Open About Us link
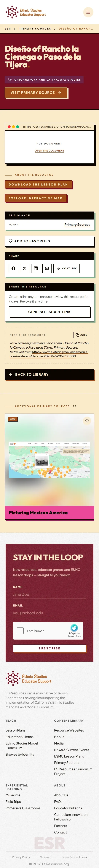This screenshot has height=868, width=99. [61, 795]
